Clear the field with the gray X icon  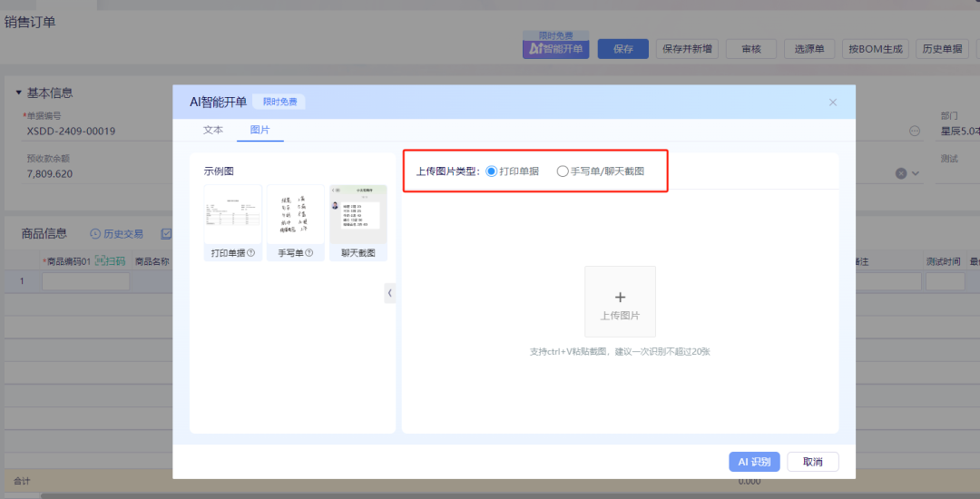[x=901, y=173]
